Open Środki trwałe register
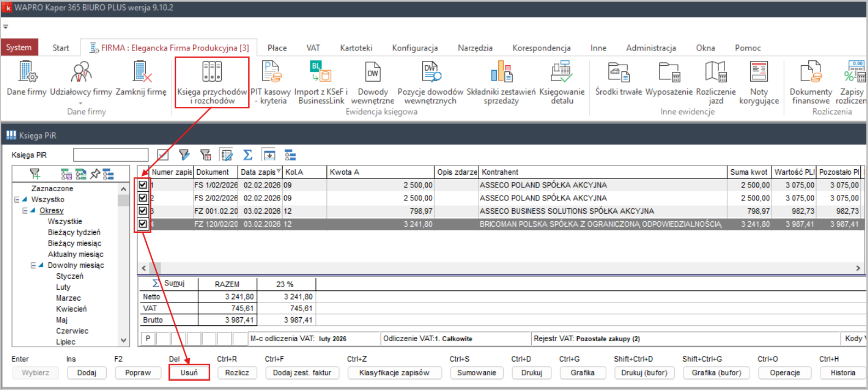The height and width of the screenshot is (390, 868). pos(618,79)
